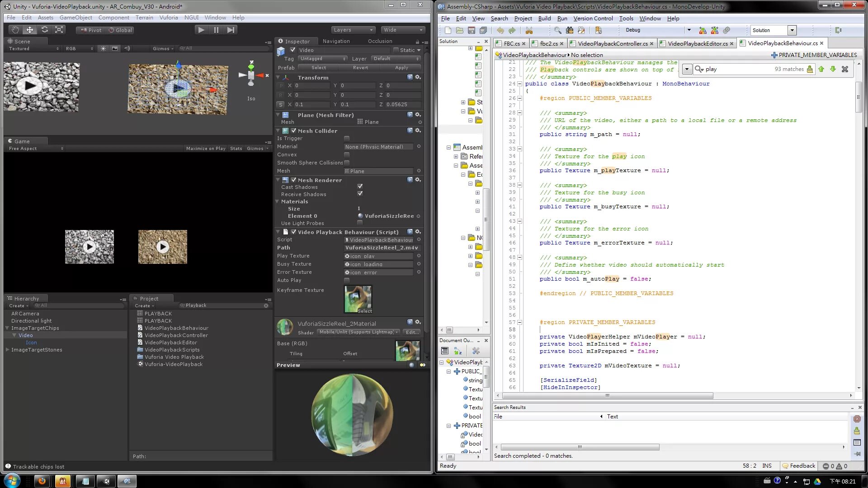
Task: Jump to previous search match arrow
Action: point(821,69)
